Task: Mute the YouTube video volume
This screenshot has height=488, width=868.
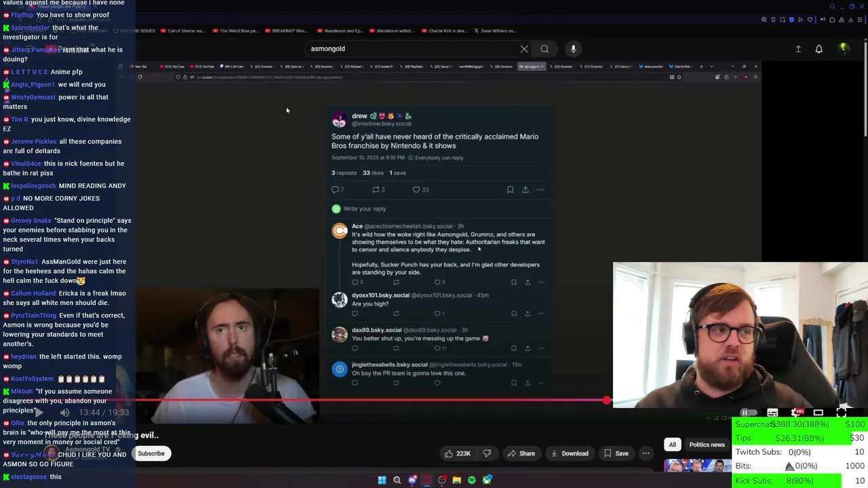Action: coord(64,412)
